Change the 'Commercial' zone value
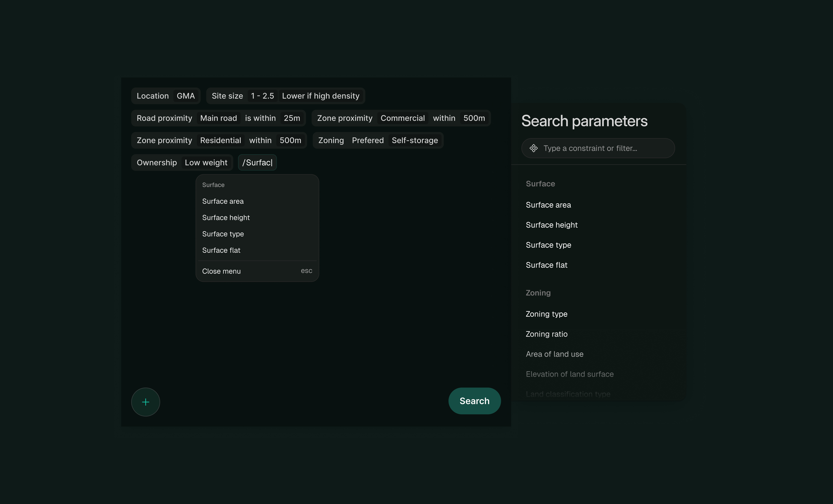Image resolution: width=833 pixels, height=504 pixels. coord(402,118)
